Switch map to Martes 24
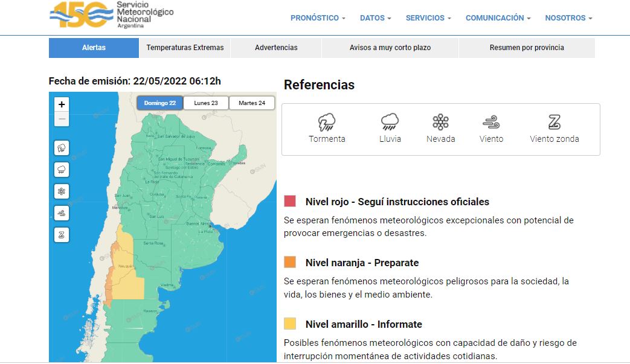This screenshot has height=364, width=630. click(x=252, y=103)
